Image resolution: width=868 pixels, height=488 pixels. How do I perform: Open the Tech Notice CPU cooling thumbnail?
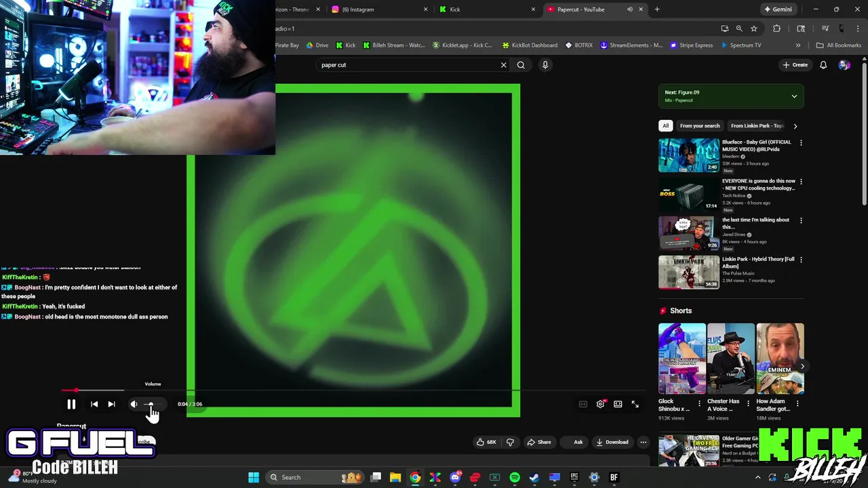point(689,194)
